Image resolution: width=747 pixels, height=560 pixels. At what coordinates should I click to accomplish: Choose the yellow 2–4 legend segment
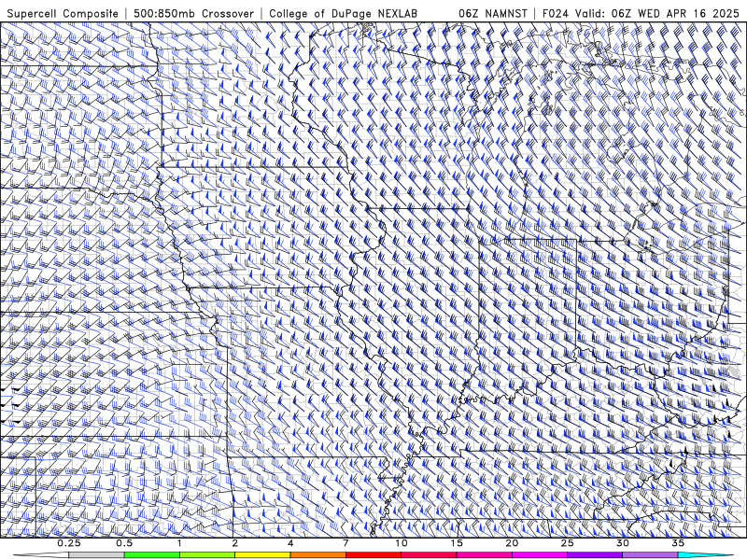point(262,555)
